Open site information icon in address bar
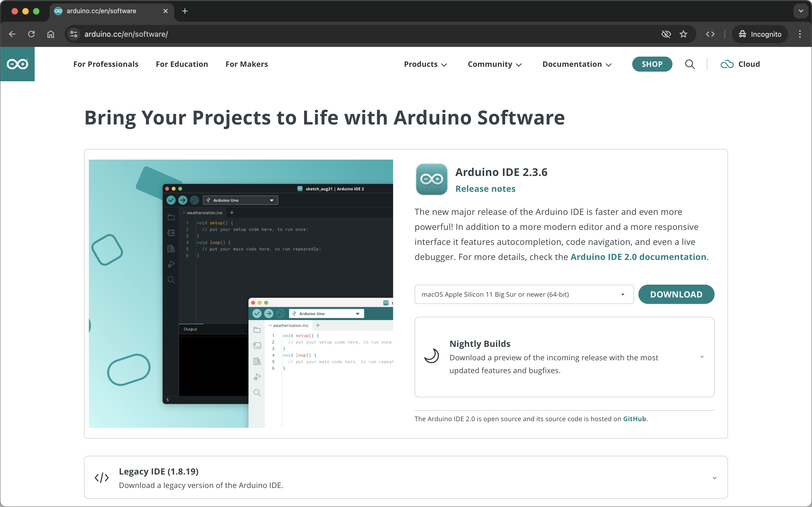The width and height of the screenshot is (812, 507). click(74, 34)
